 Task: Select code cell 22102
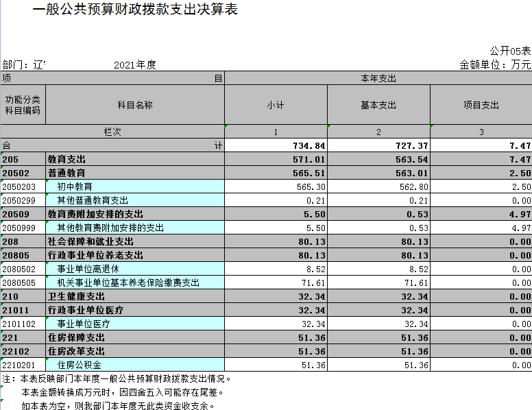[23, 351]
